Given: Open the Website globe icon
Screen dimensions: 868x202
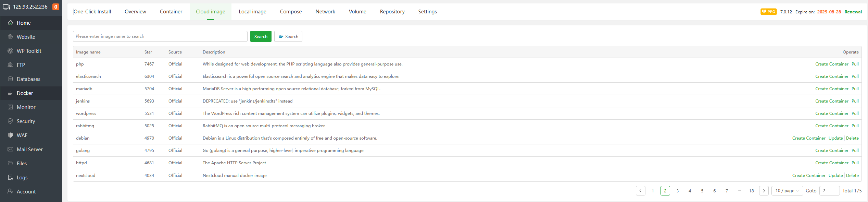Looking at the screenshot, I should 10,37.
